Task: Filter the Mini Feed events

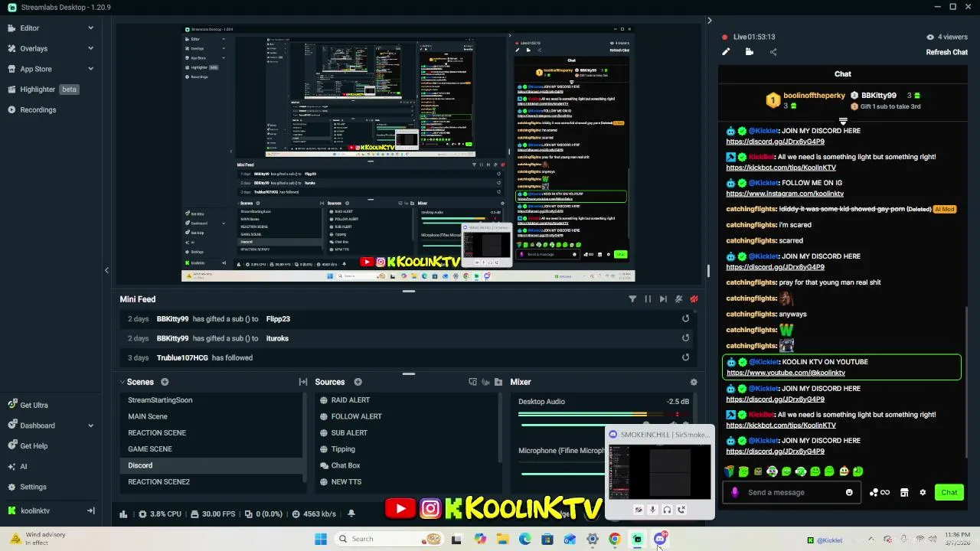Action: click(632, 299)
